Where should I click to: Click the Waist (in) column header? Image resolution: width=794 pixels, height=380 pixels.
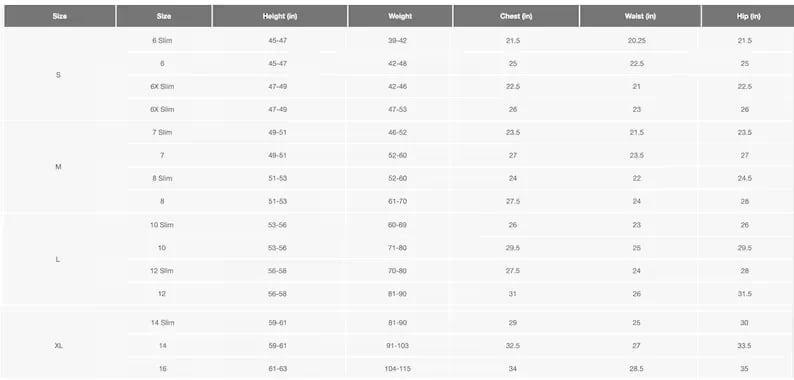640,16
